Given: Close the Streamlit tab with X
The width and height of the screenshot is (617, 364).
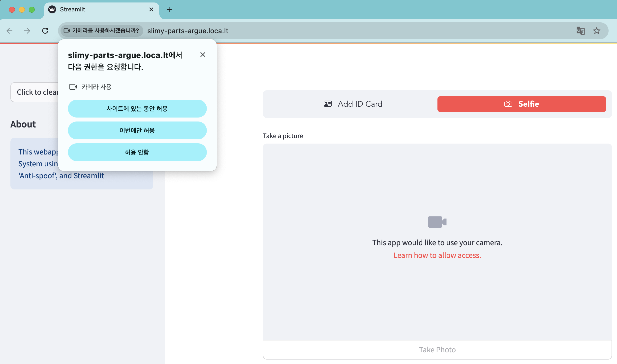Looking at the screenshot, I should click(x=151, y=9).
